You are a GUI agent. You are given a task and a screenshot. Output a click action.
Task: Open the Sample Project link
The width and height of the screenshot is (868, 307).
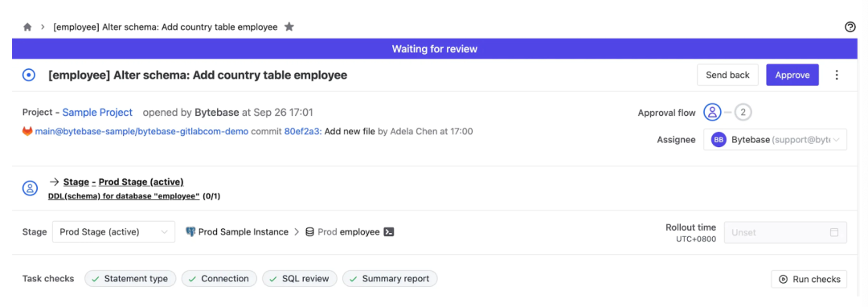click(x=97, y=113)
